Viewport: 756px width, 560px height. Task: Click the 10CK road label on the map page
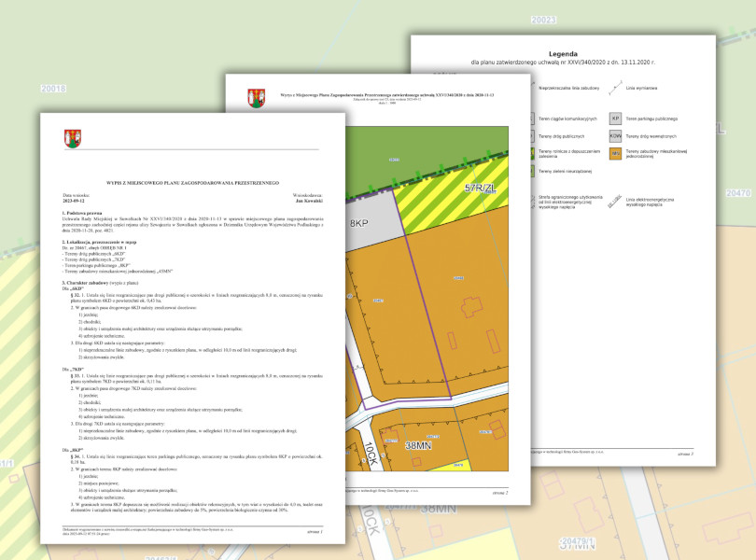(371, 454)
